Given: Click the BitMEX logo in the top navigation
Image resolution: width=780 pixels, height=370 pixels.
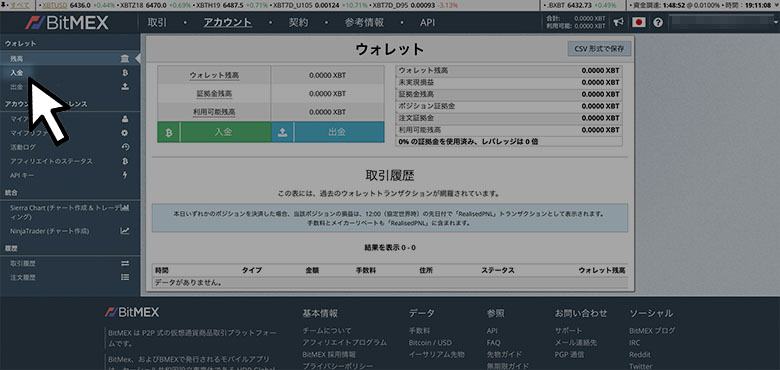Looking at the screenshot, I should (67, 22).
